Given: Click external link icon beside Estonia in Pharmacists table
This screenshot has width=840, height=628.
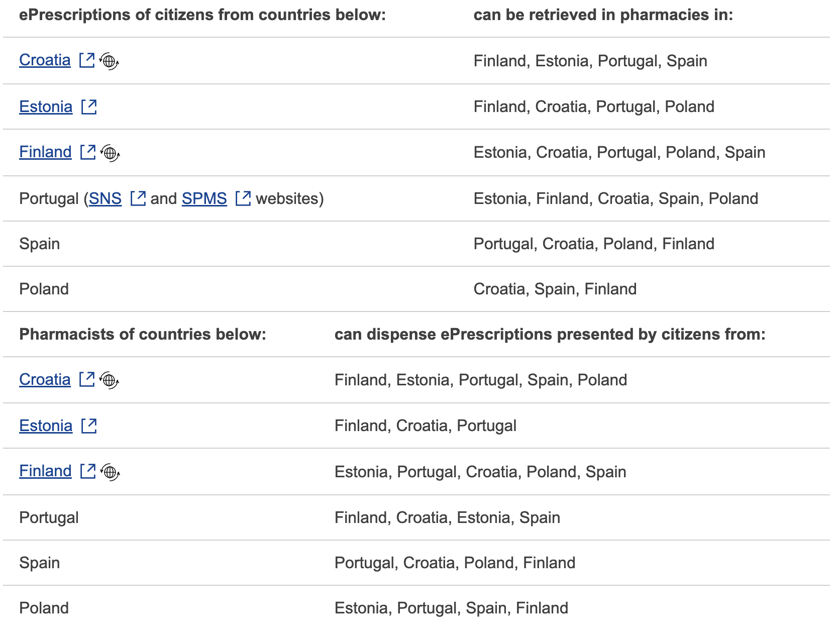Looking at the screenshot, I should (89, 426).
